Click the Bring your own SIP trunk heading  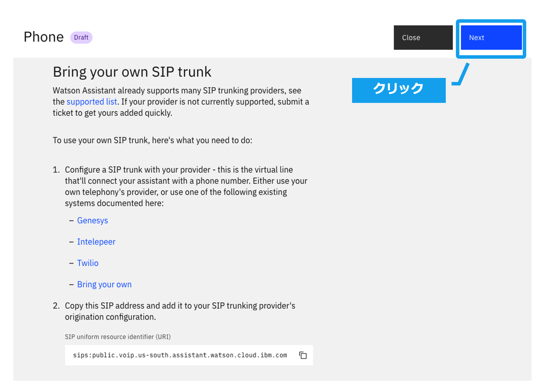point(132,72)
